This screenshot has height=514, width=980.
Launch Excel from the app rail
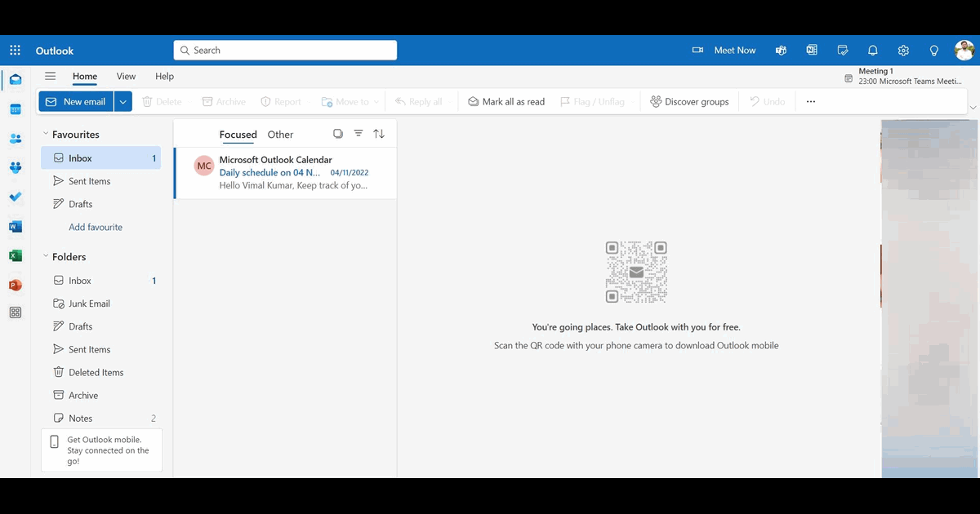[16, 256]
